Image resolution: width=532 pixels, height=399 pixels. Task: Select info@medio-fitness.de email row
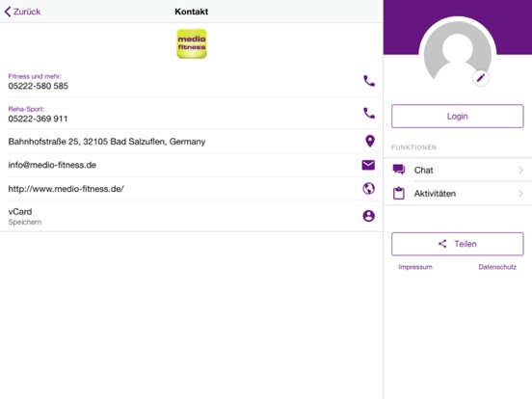[192, 165]
